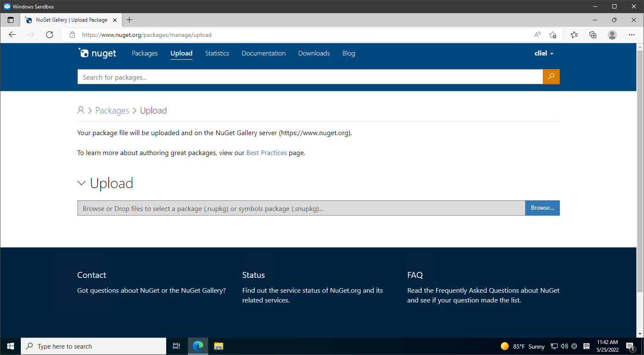This screenshot has width=644, height=355.
Task: Click the input method tray icon
Action: [x=586, y=346]
